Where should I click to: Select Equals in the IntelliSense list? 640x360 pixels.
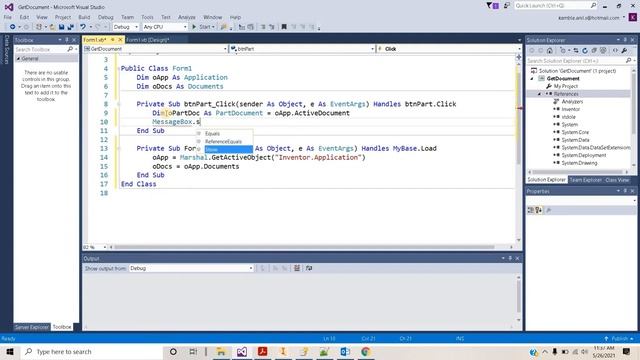(x=212, y=134)
